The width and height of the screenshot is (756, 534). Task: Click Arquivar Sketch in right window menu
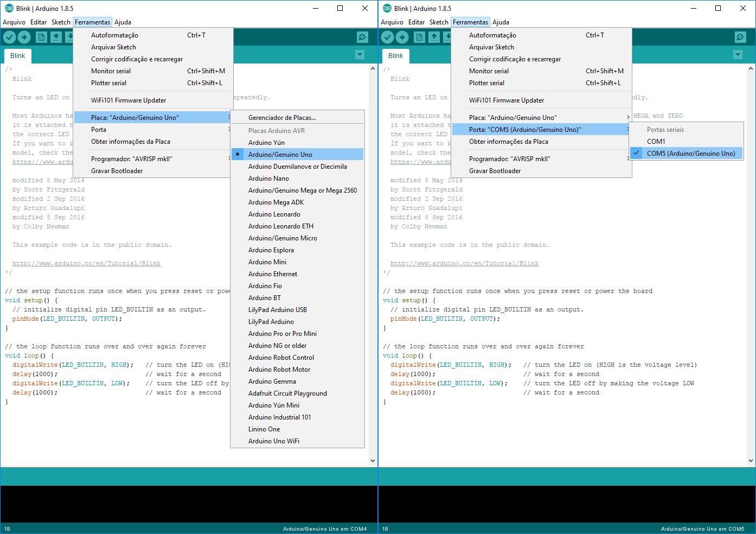coord(541,47)
